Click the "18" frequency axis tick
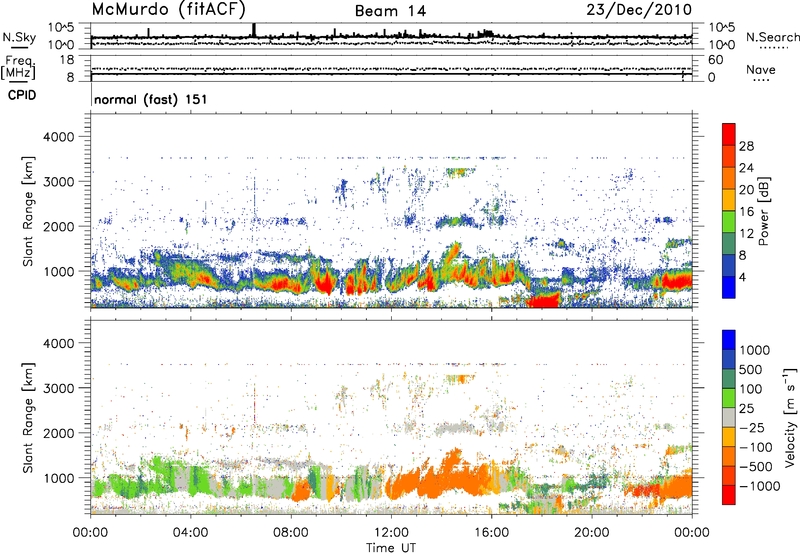The image size is (800, 554). tap(67, 60)
